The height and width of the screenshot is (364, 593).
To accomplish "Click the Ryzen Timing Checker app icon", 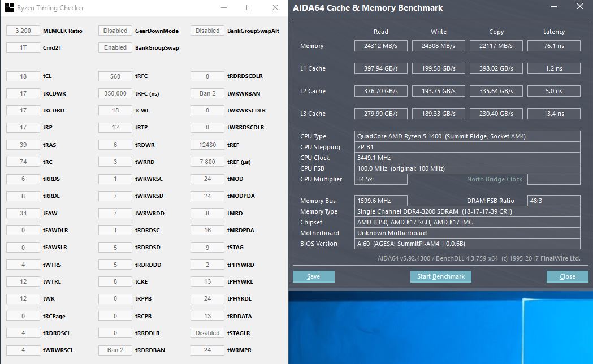I will 10,7.
